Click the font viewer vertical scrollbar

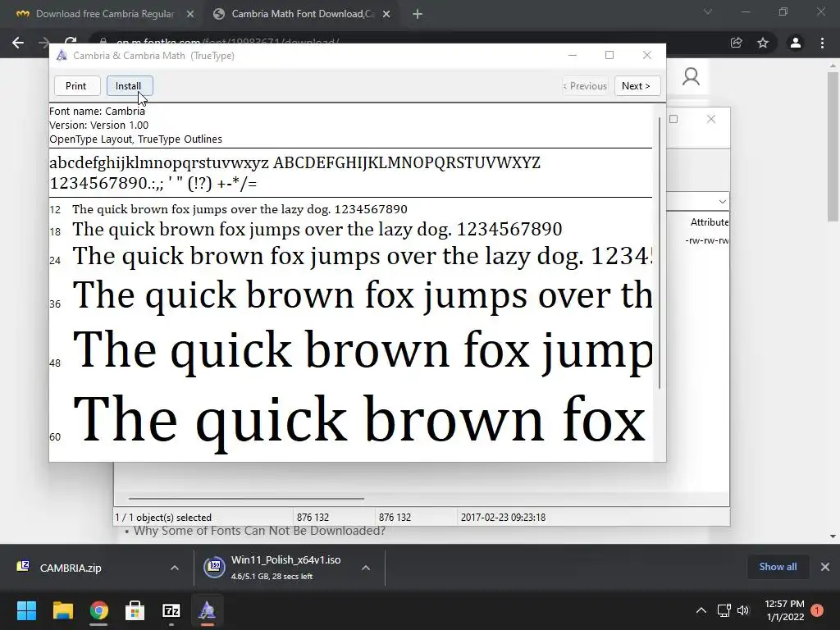pyautogui.click(x=660, y=253)
